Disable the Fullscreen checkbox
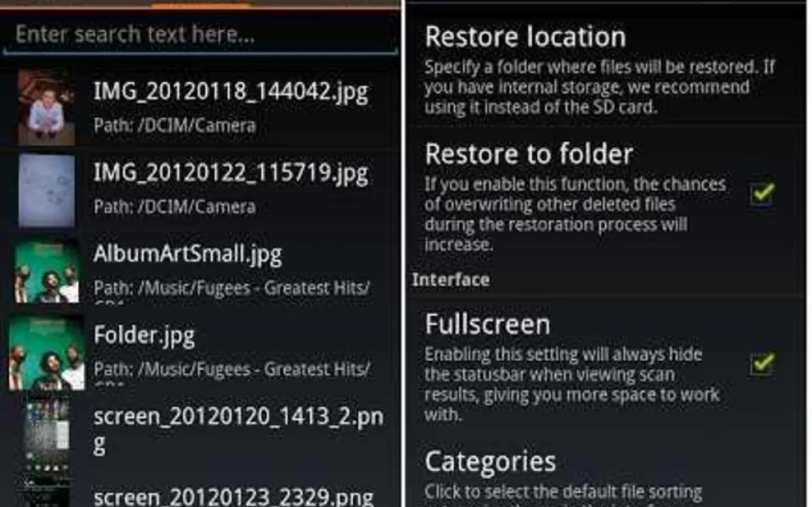 pyautogui.click(x=762, y=363)
